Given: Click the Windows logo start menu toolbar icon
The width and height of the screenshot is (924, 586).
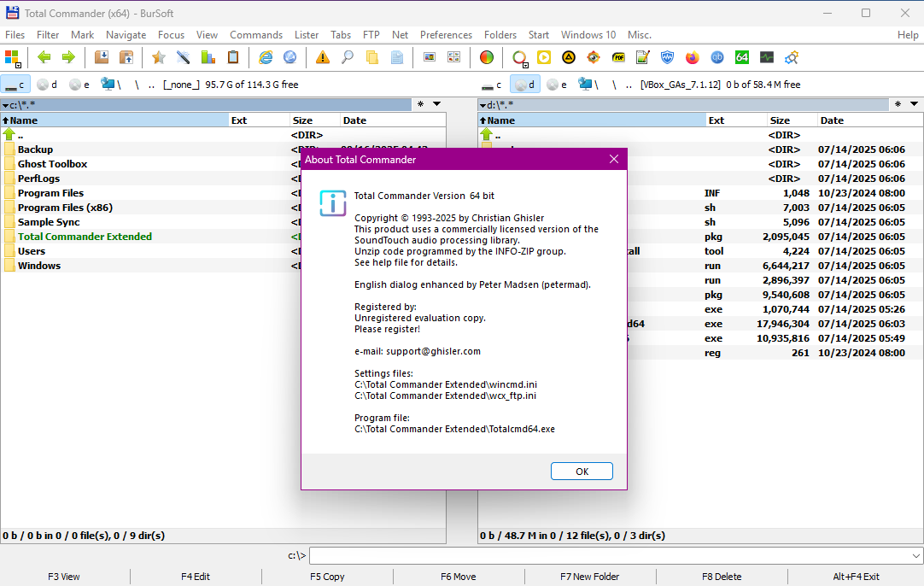Looking at the screenshot, I should (x=12, y=57).
